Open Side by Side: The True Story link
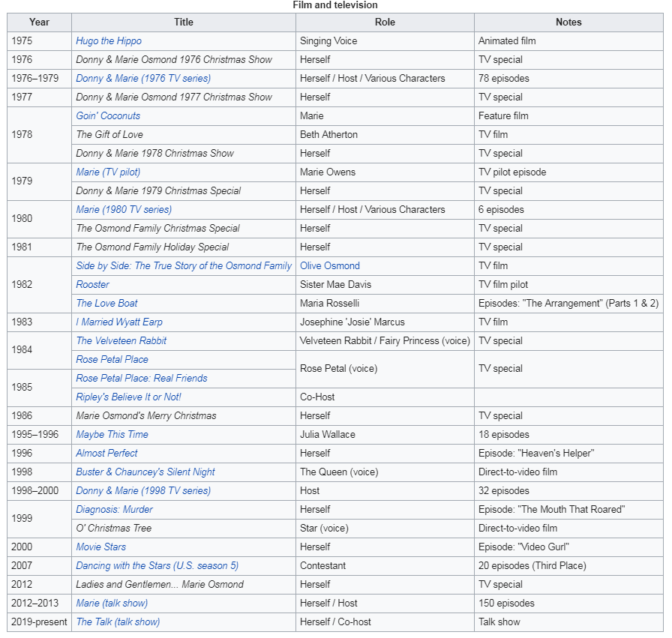The width and height of the screenshot is (672, 638). (x=184, y=266)
